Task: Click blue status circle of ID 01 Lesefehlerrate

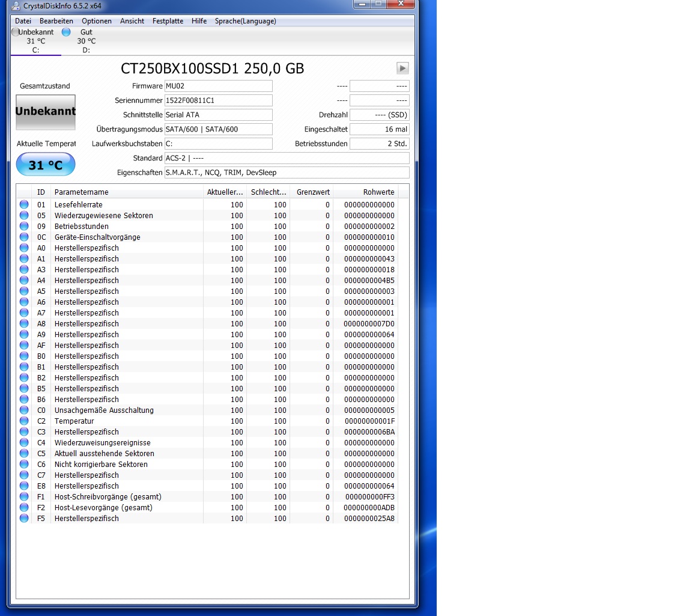Action: click(x=24, y=204)
